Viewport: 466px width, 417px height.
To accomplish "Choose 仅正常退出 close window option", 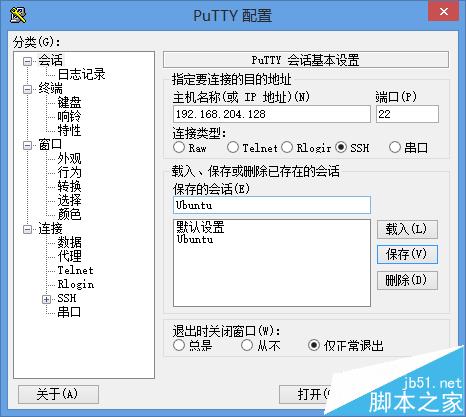I will coord(314,345).
